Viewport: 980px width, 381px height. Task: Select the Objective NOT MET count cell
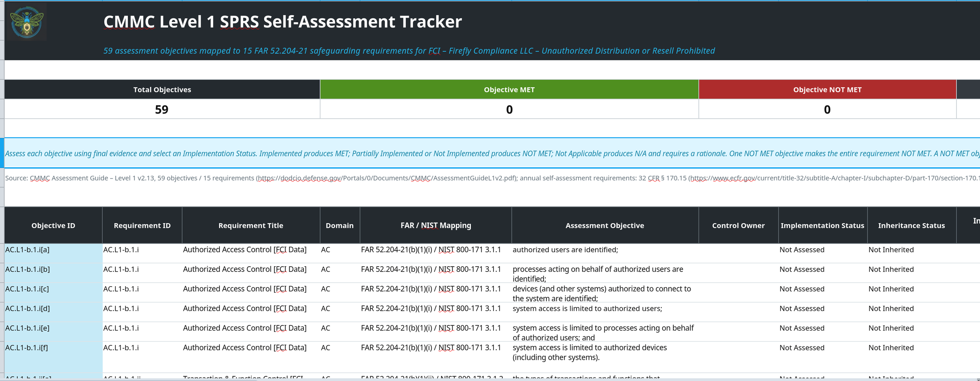(x=827, y=109)
